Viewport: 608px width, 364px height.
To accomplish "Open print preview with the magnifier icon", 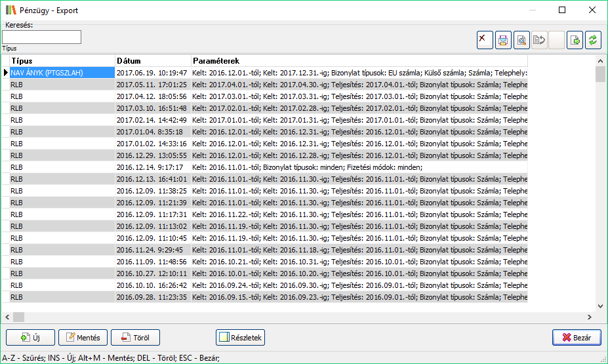I will [x=521, y=40].
